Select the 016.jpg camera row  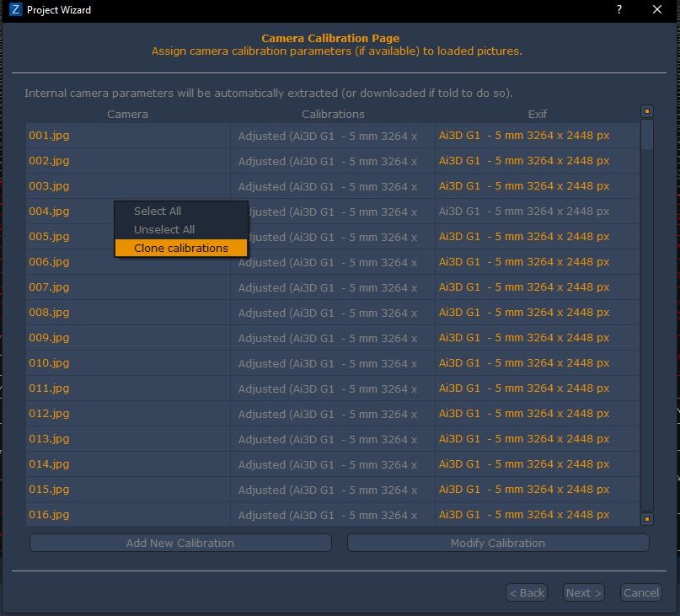(127, 515)
